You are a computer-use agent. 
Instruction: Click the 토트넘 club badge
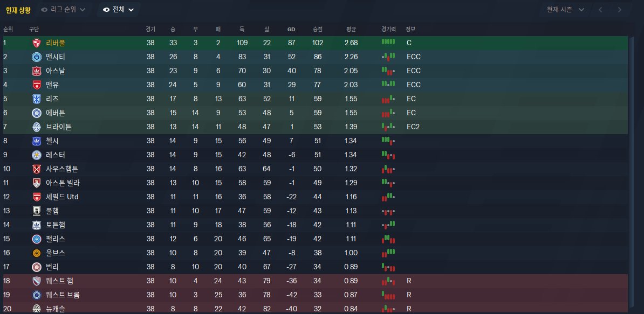click(37, 225)
